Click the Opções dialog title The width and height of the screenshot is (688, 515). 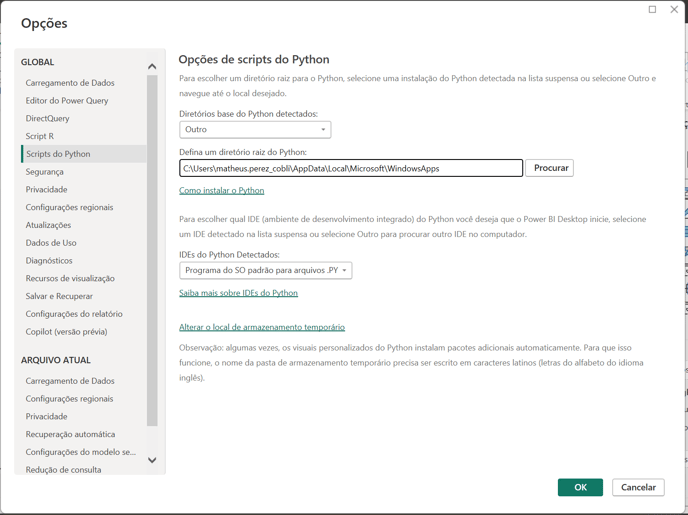click(x=44, y=23)
